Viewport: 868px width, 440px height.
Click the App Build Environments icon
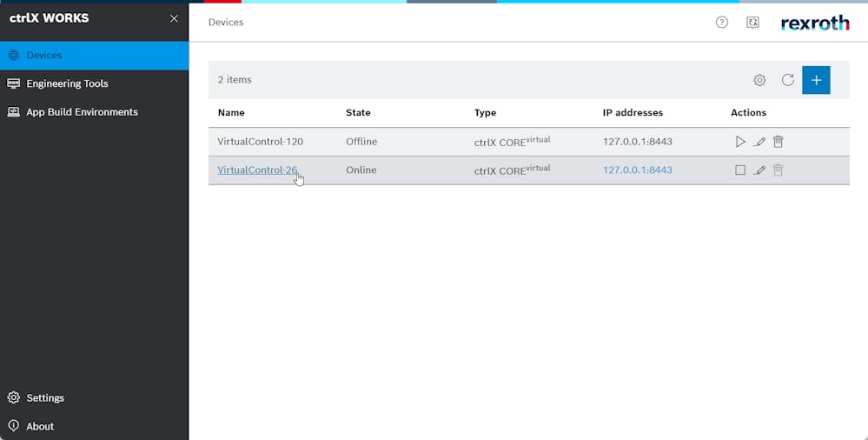coord(13,112)
